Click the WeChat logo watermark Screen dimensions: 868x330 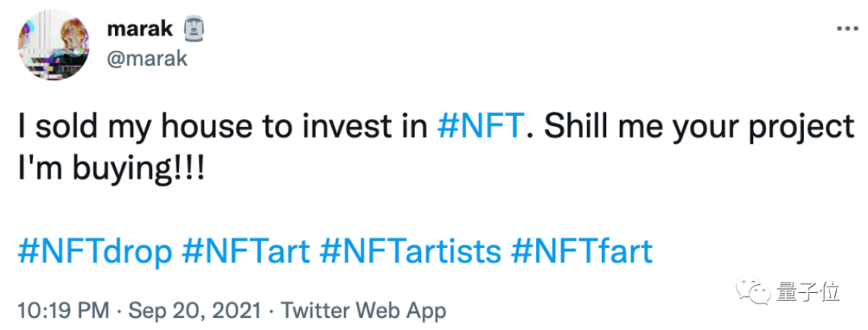pyautogui.click(x=755, y=291)
